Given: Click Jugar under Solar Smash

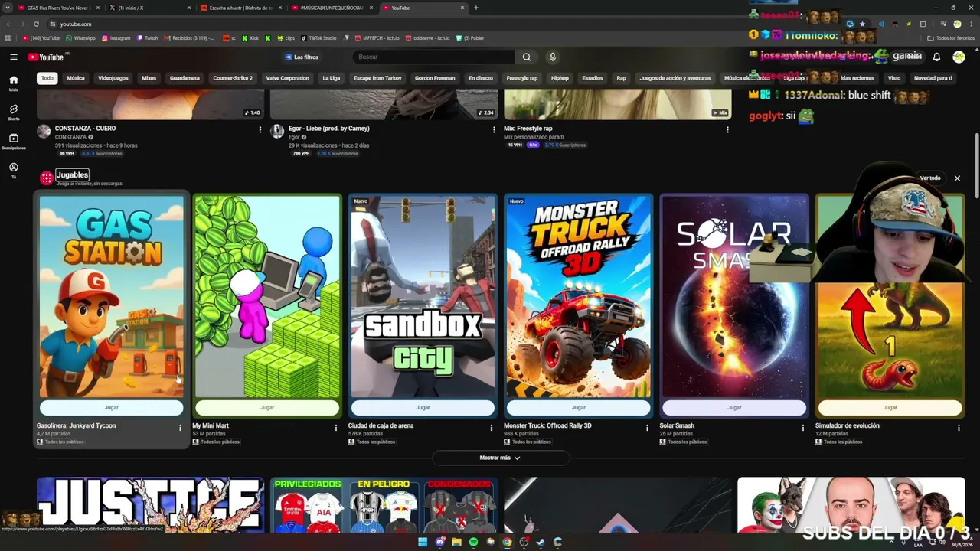Looking at the screenshot, I should [734, 407].
